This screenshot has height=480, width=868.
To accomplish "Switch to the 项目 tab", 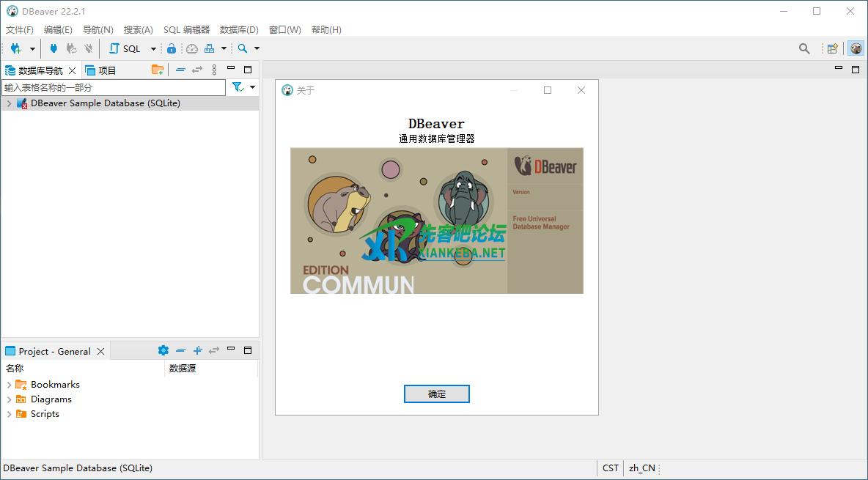I will tap(101, 70).
